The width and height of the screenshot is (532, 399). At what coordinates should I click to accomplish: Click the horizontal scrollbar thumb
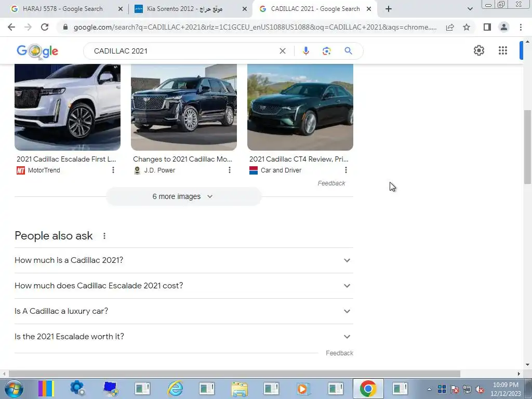(234, 374)
